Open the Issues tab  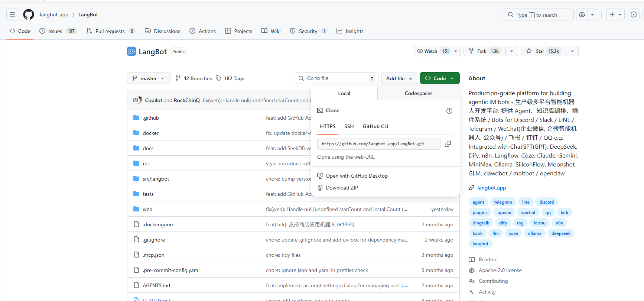pyautogui.click(x=58, y=31)
